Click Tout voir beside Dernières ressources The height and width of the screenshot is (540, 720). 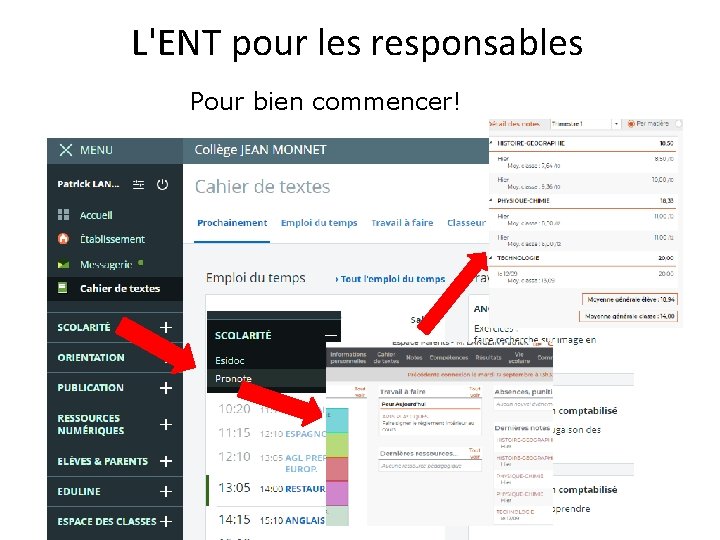pyautogui.click(x=475, y=453)
